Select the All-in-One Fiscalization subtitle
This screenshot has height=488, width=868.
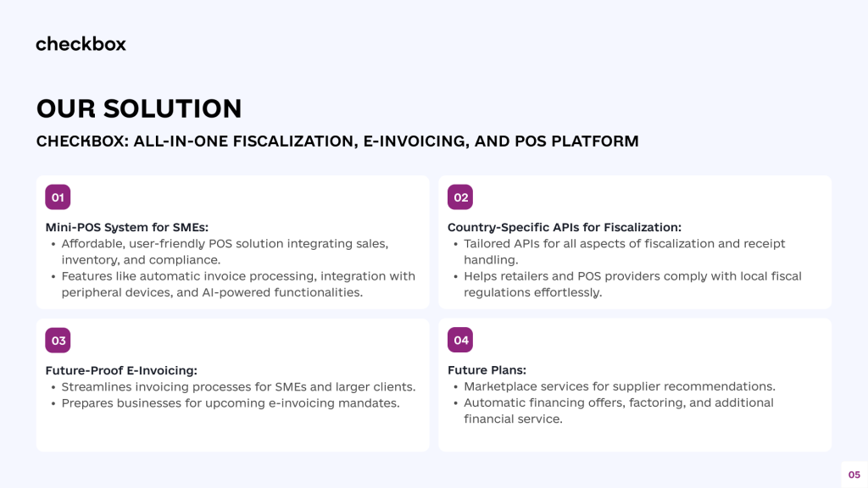pyautogui.click(x=337, y=141)
